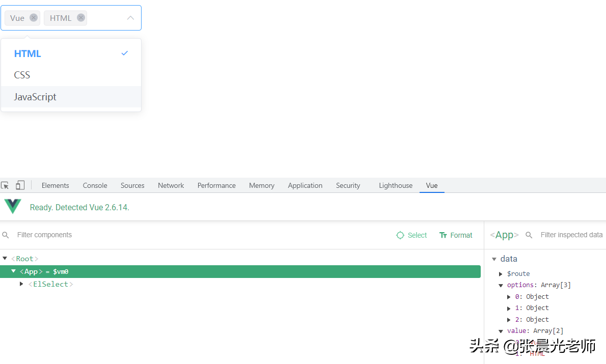Remove the Vue tag from select

point(34,18)
